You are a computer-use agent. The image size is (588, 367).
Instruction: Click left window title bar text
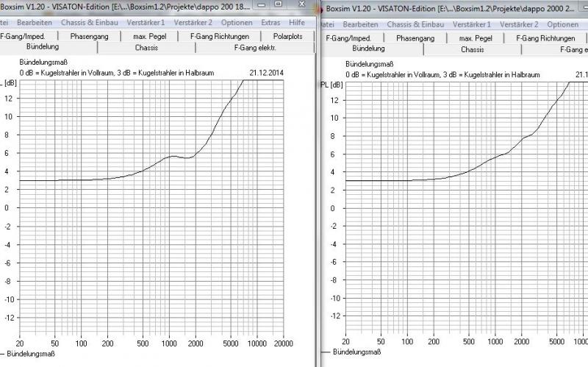(125, 7)
